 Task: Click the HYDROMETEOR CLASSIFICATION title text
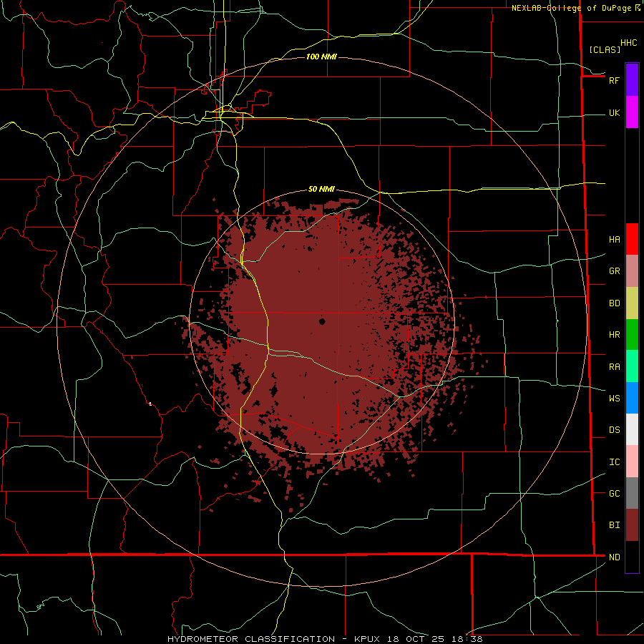[x=252, y=639]
